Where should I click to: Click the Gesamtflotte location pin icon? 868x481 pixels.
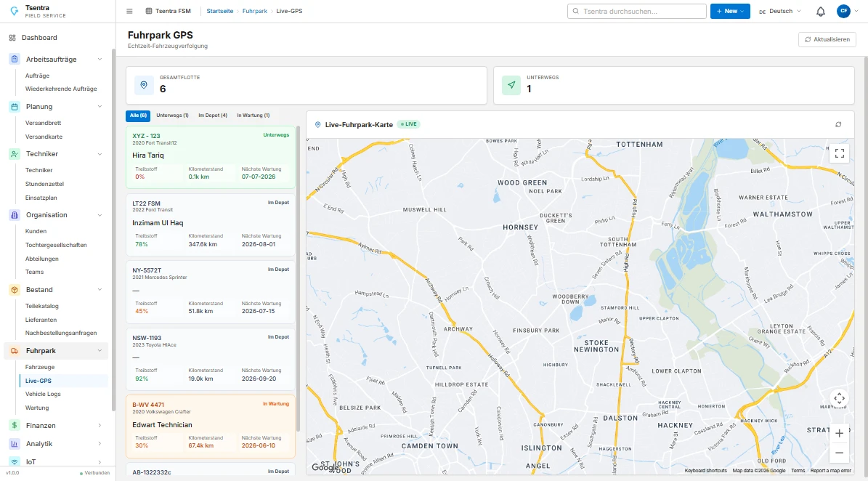coord(144,85)
